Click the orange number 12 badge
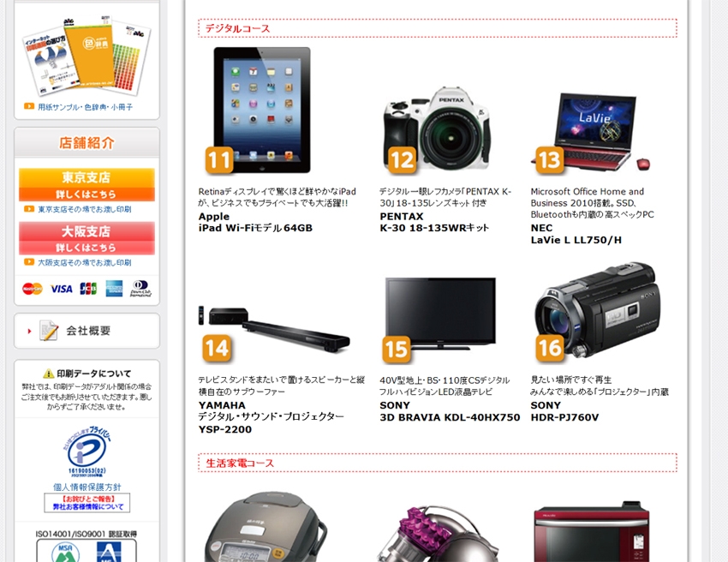728x562 pixels. 402,160
